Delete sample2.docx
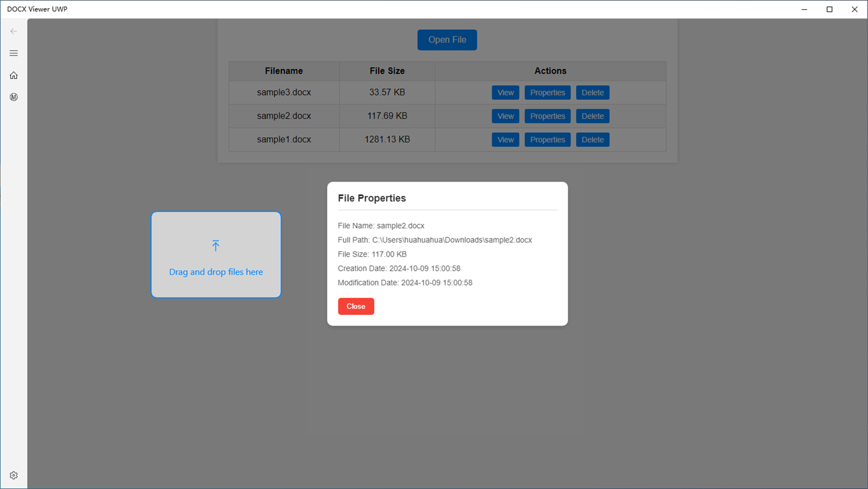 point(592,116)
